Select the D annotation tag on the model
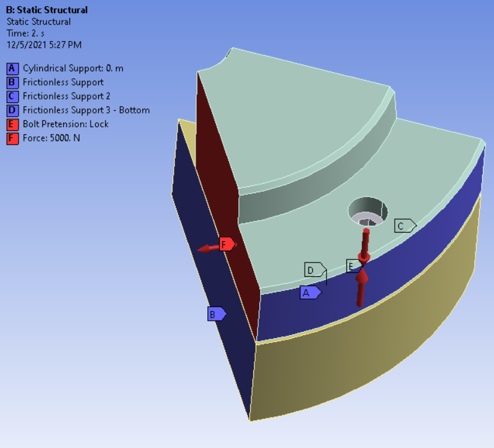This screenshot has height=448, width=494. pyautogui.click(x=315, y=270)
